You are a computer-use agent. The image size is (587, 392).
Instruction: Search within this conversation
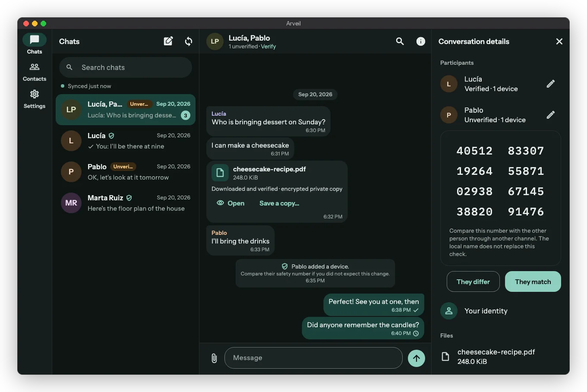(x=400, y=41)
